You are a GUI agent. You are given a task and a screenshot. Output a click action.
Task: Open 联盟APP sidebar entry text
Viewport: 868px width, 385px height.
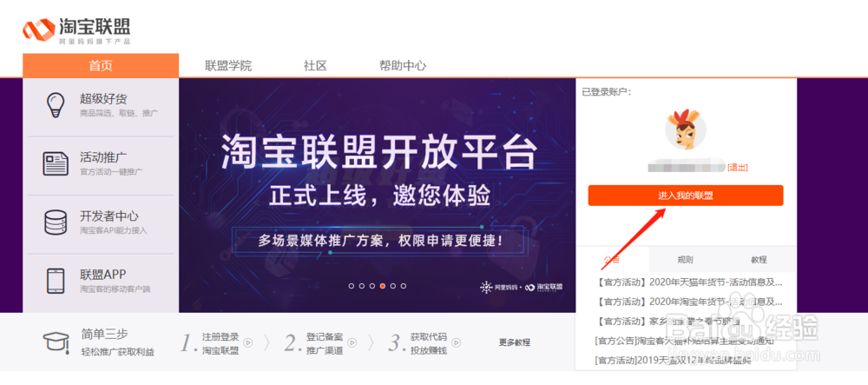coord(103,275)
